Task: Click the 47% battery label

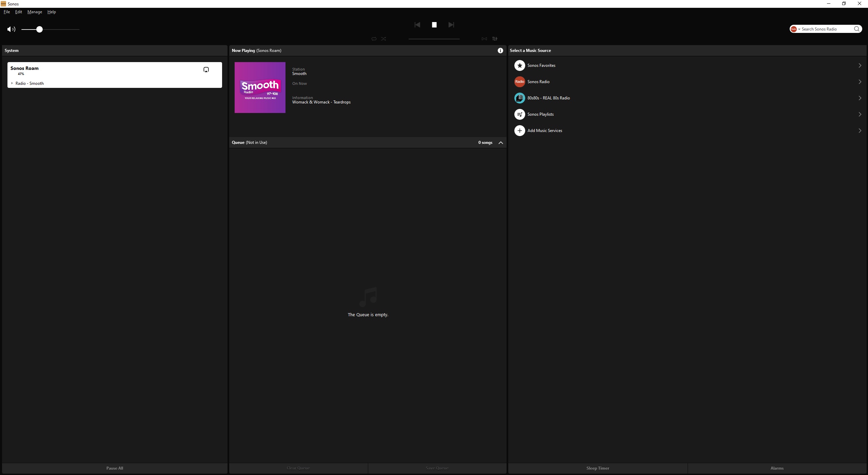Action: point(21,74)
